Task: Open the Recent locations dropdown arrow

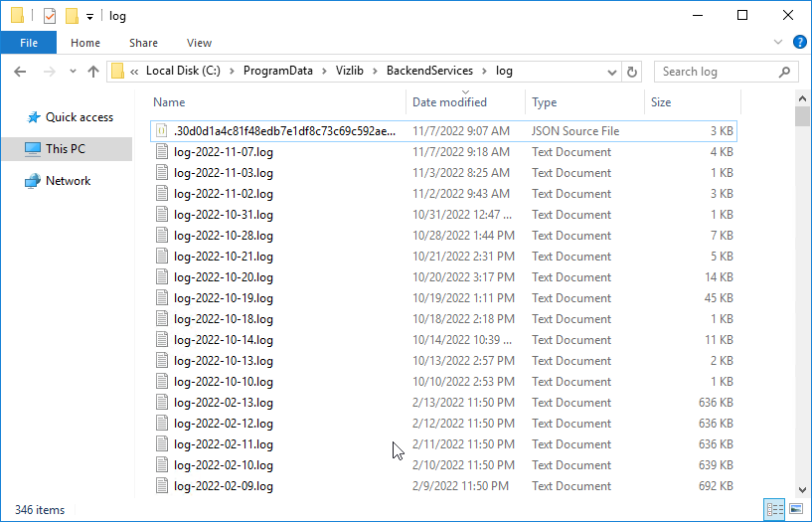Action: (73, 72)
